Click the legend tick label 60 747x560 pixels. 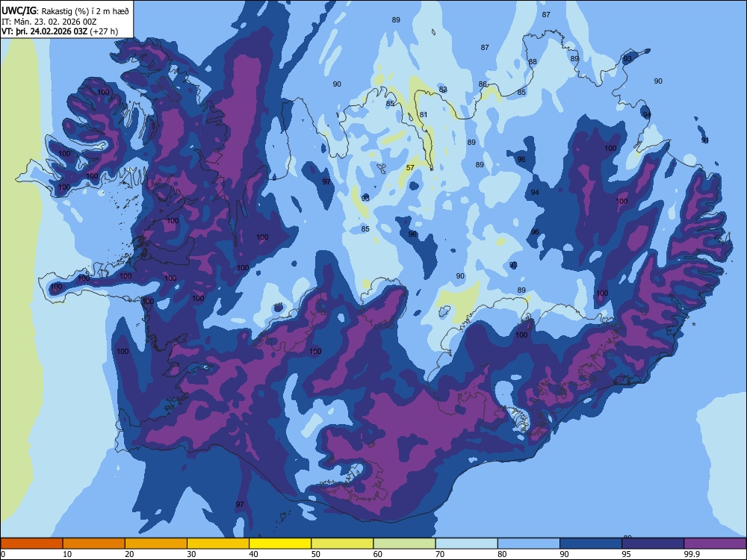378,554
